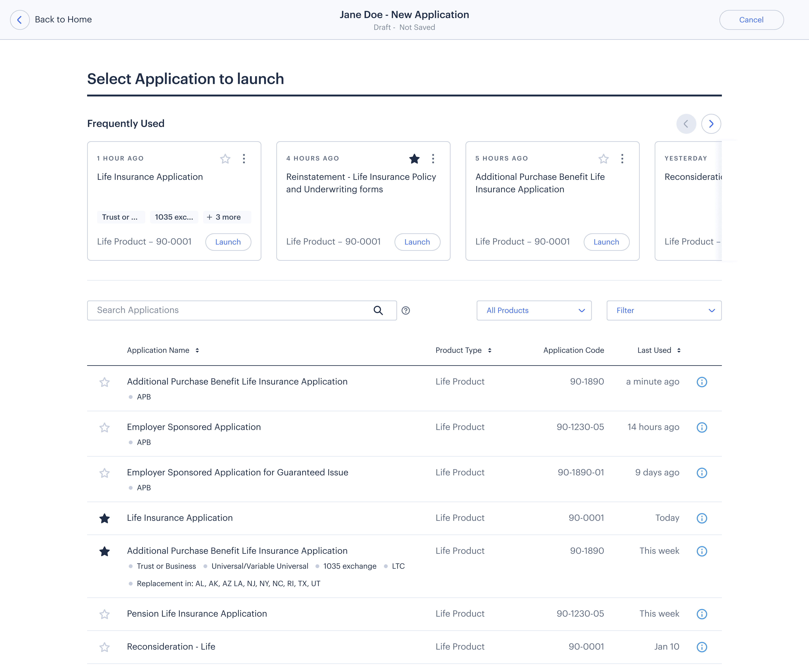View info for 90-1890 This week row

point(702,551)
